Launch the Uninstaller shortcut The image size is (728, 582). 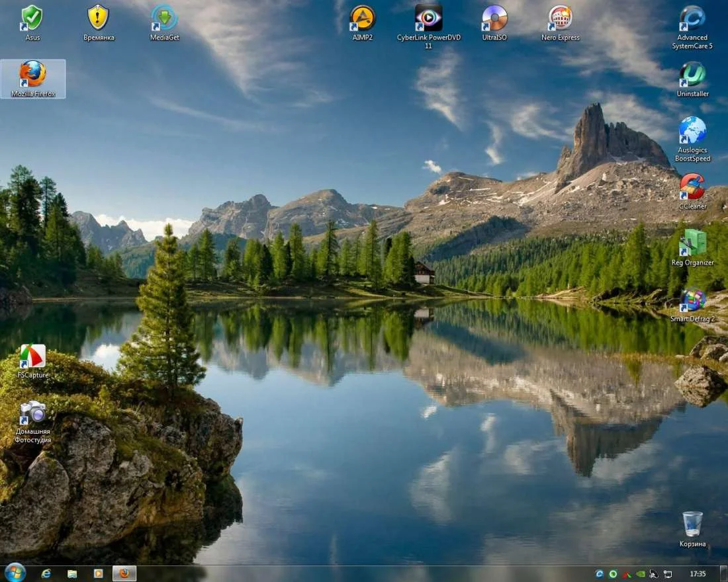[692, 79]
